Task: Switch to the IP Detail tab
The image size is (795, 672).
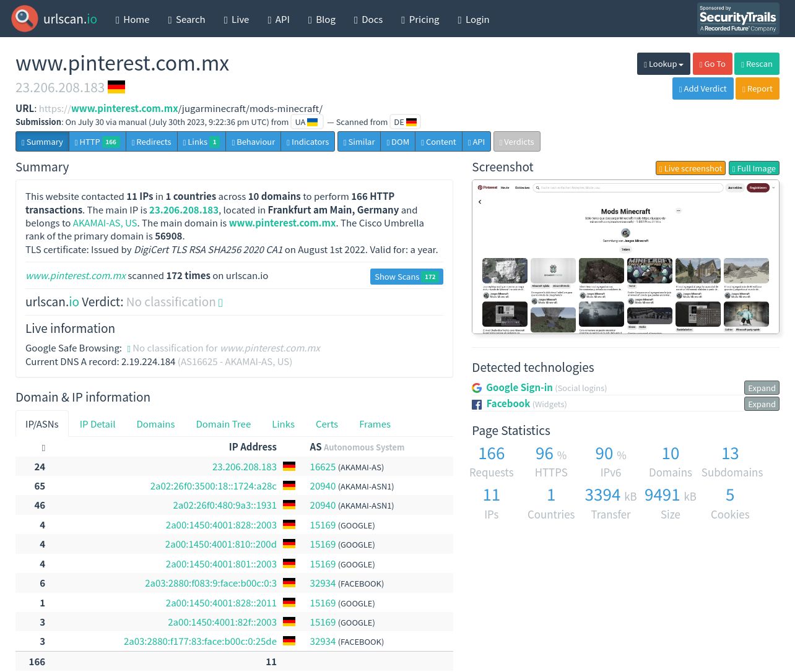Action: pos(97,424)
